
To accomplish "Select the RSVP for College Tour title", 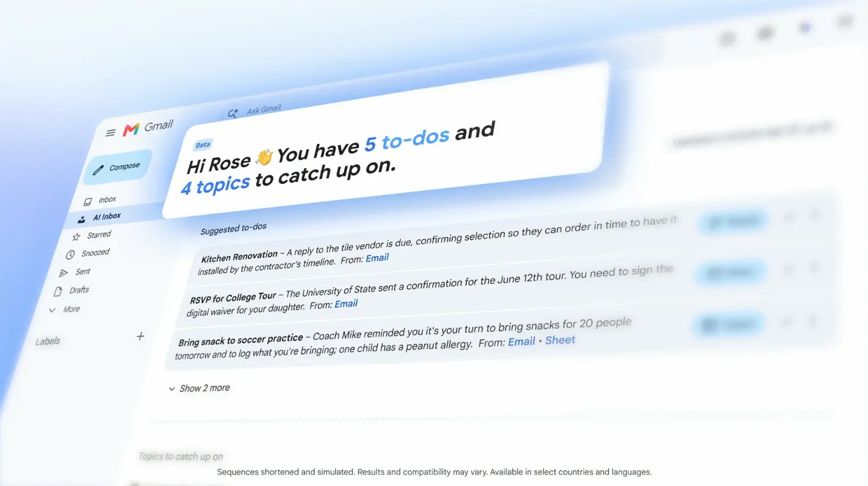I will (233, 299).
